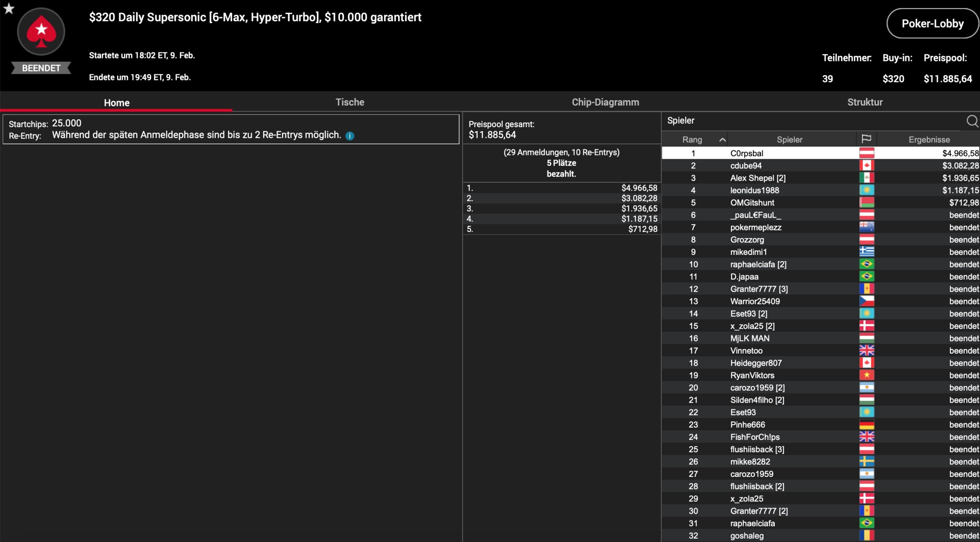980x542 pixels.
Task: Open the Re-Entry info icon
Action: 350,136
